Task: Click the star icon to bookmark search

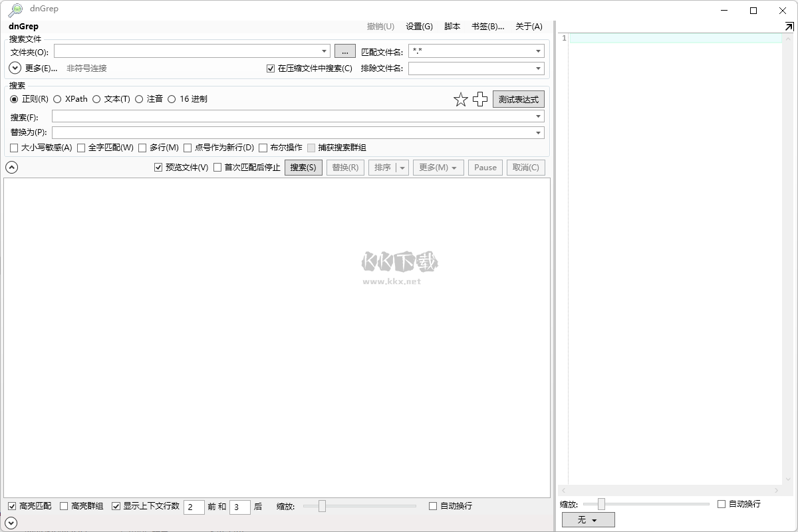Action: pos(460,99)
